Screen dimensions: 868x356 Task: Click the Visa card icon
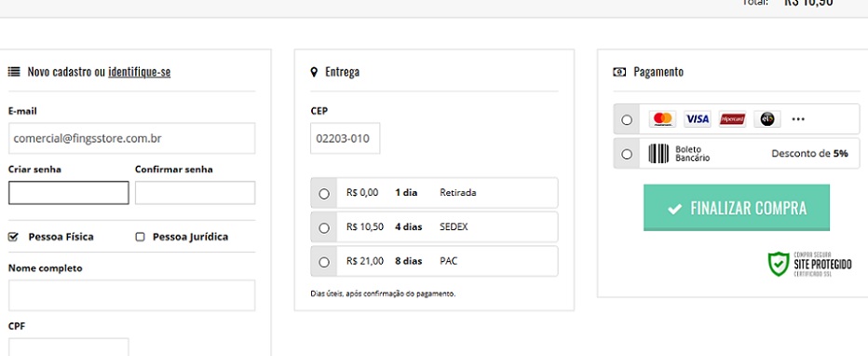click(x=697, y=119)
